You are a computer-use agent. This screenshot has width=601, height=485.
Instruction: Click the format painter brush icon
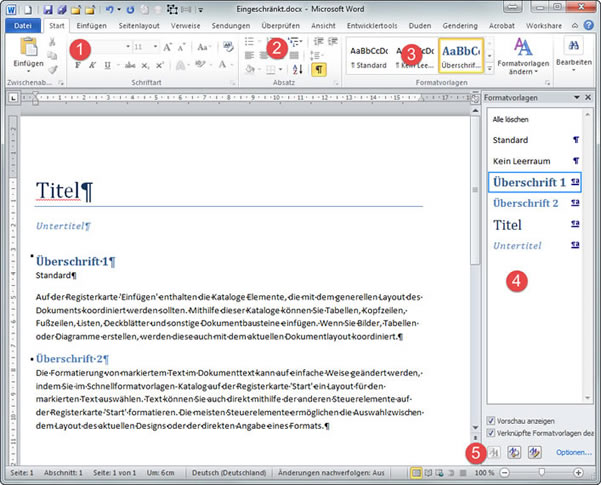(53, 70)
